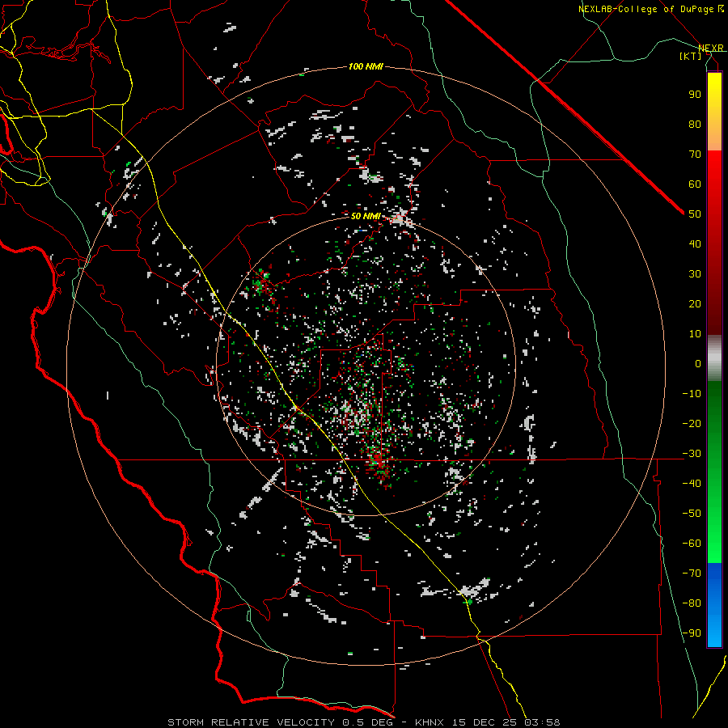Click the -50 knot label on the scale
The height and width of the screenshot is (728, 728).
pyautogui.click(x=692, y=514)
